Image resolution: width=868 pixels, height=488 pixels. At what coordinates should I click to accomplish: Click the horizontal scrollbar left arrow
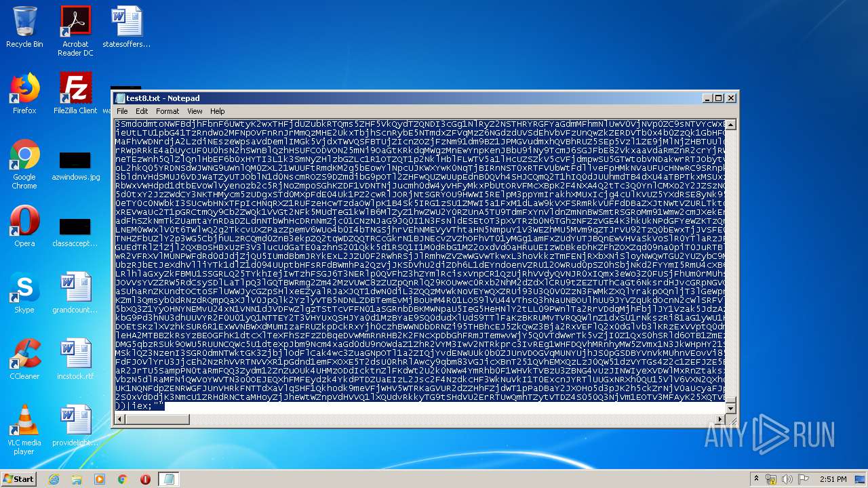120,419
